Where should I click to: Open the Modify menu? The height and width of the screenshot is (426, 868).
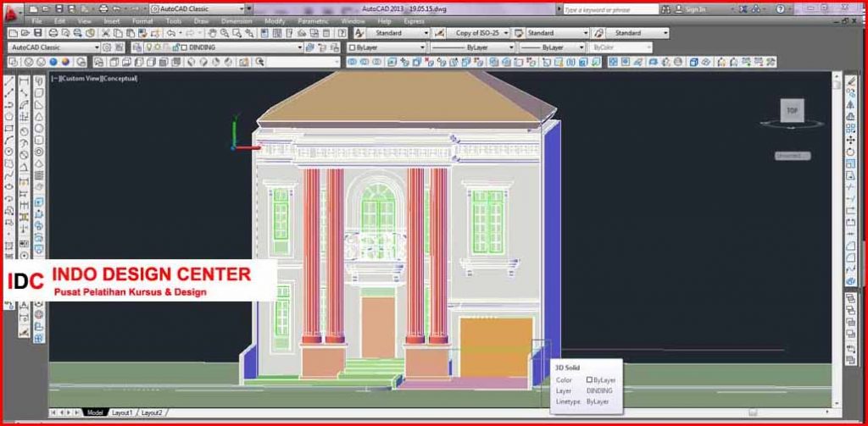pyautogui.click(x=275, y=21)
